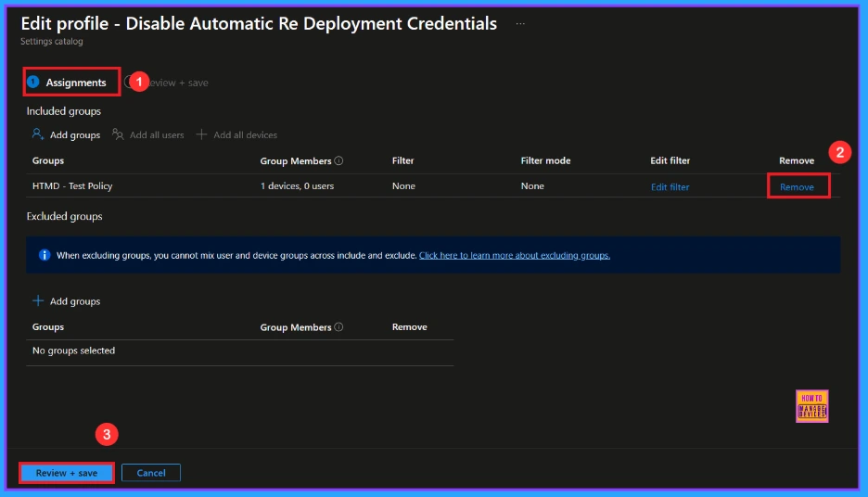Click the Add groups icon under Included groups
The image size is (868, 497).
coord(37,135)
